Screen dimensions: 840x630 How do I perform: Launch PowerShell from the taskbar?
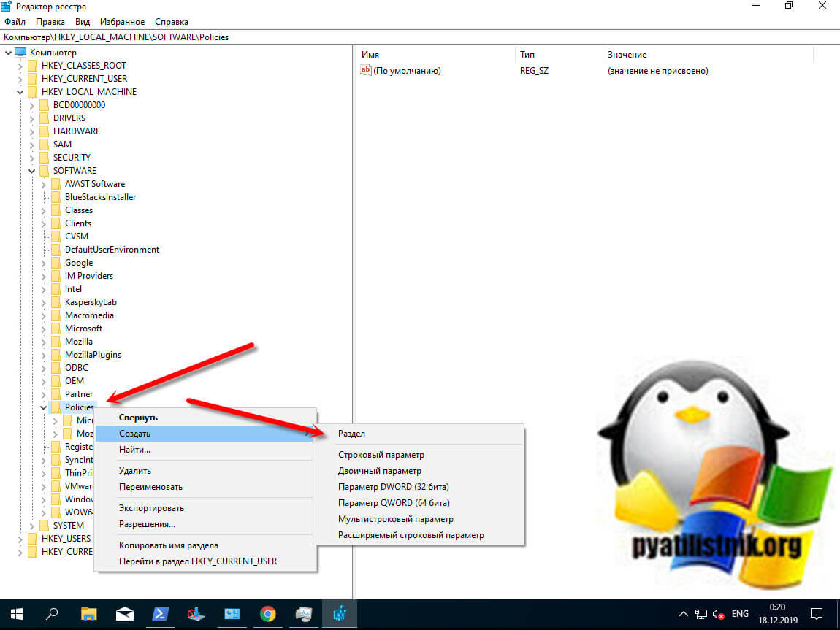click(161, 614)
